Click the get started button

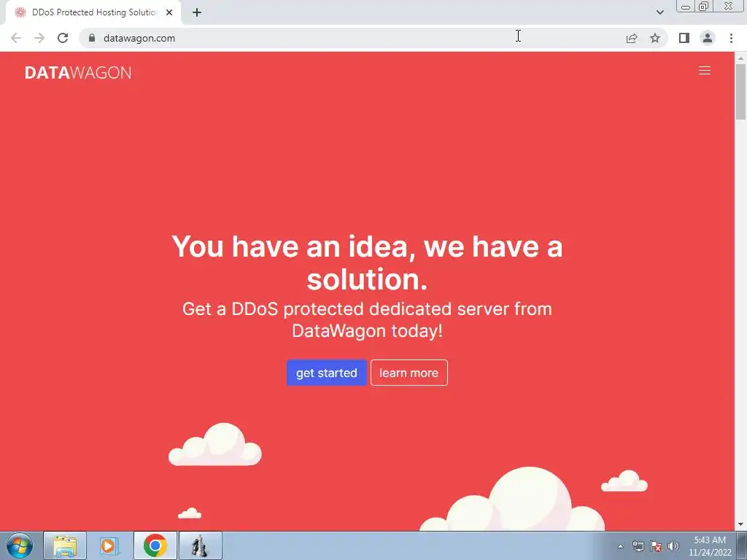coord(326,373)
